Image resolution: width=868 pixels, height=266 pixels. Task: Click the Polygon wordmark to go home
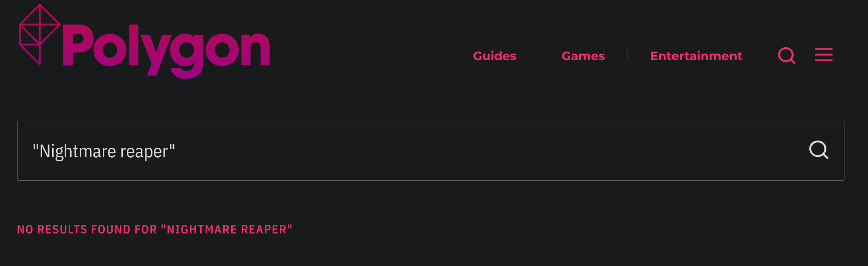(x=166, y=49)
